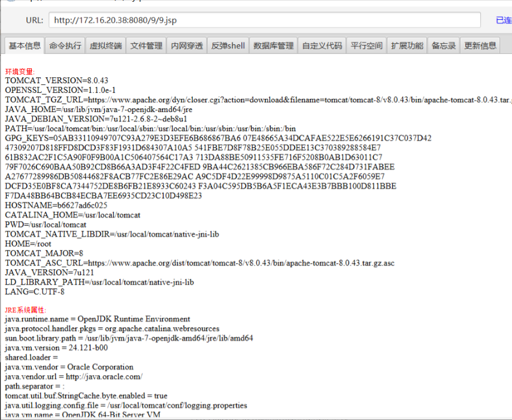Click the TOMCAT_NATIVE_LIBDIR line
512x420 pixels.
pos(112,234)
